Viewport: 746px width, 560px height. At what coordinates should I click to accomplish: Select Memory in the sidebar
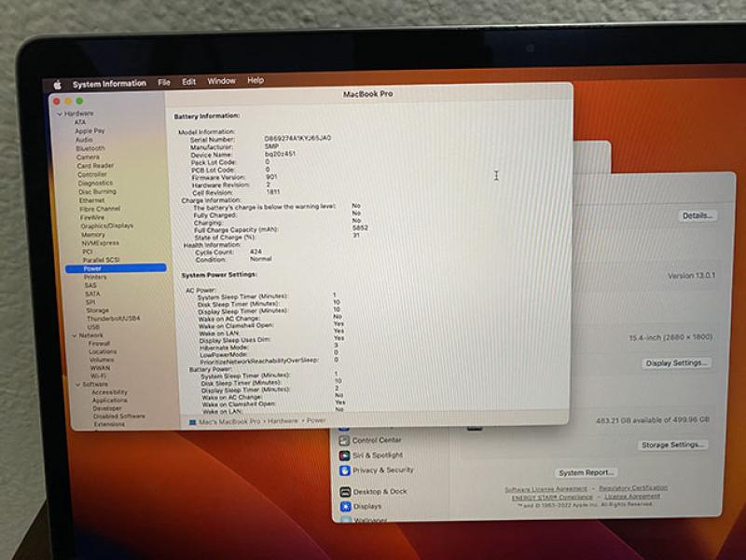pos(93,235)
